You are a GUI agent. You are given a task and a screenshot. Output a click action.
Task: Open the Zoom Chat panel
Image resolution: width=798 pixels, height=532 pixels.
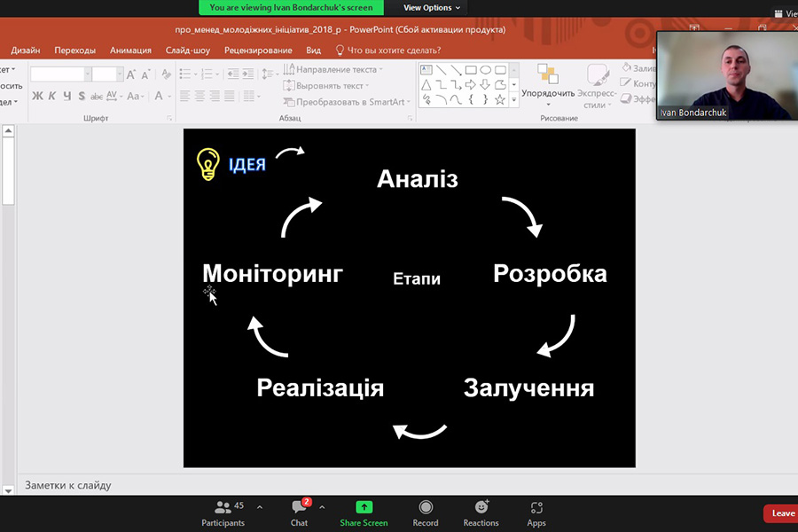300,513
